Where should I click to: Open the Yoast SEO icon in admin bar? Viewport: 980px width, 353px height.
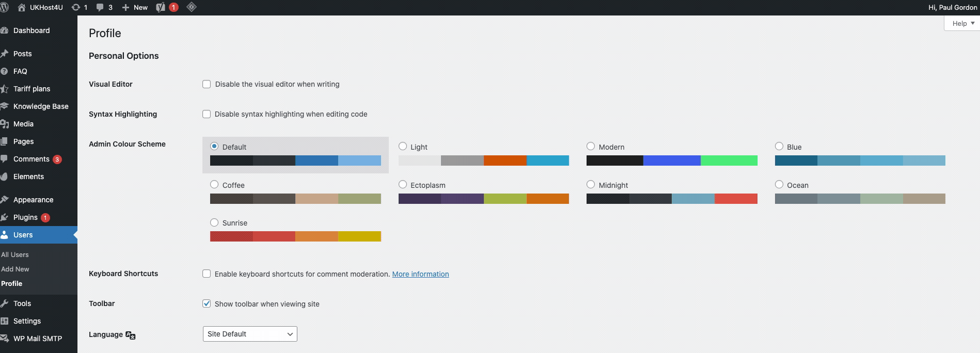(x=160, y=7)
